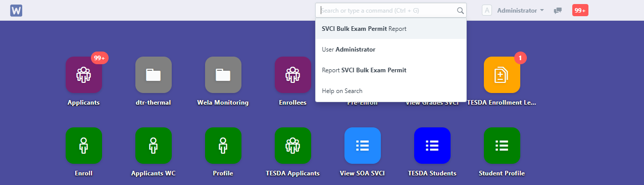This screenshot has height=185, width=644.
Task: Click the TESDA Applicants label text
Action: [293, 173]
